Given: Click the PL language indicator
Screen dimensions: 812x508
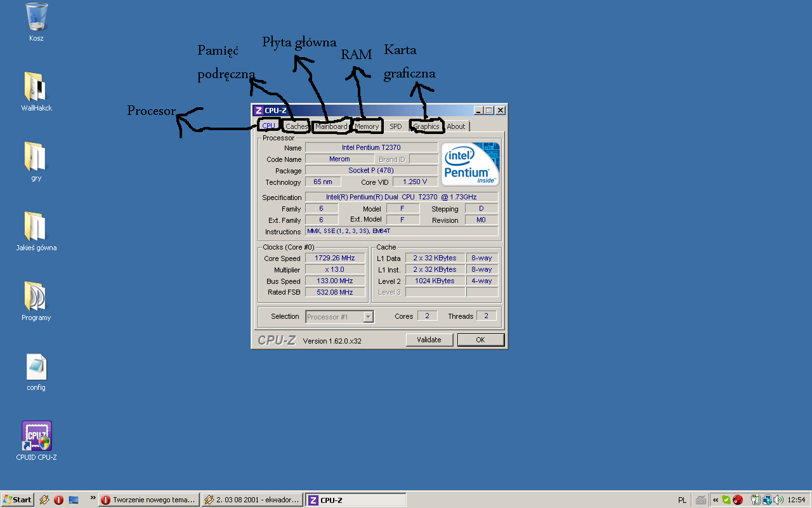Looking at the screenshot, I should (682, 500).
